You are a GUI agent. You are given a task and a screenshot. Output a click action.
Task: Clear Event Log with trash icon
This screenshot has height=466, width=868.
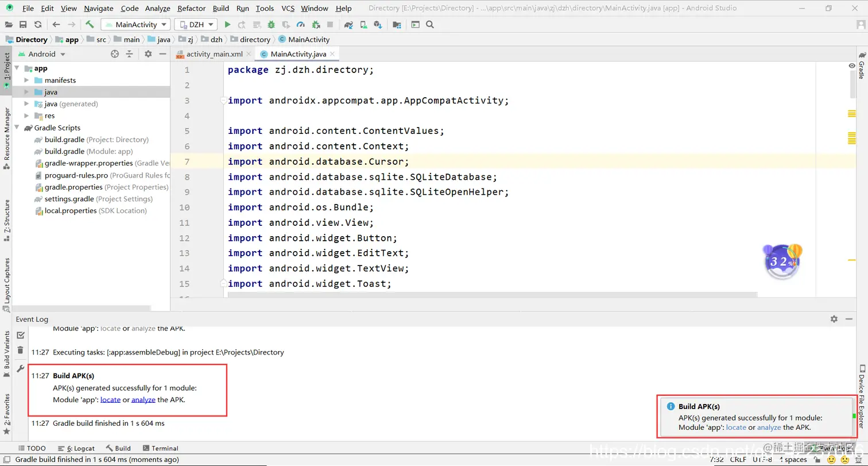[x=21, y=350]
